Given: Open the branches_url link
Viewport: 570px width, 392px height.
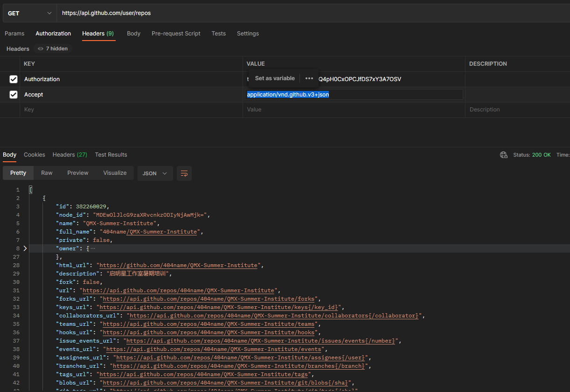Looking at the screenshot, I should pos(239,366).
